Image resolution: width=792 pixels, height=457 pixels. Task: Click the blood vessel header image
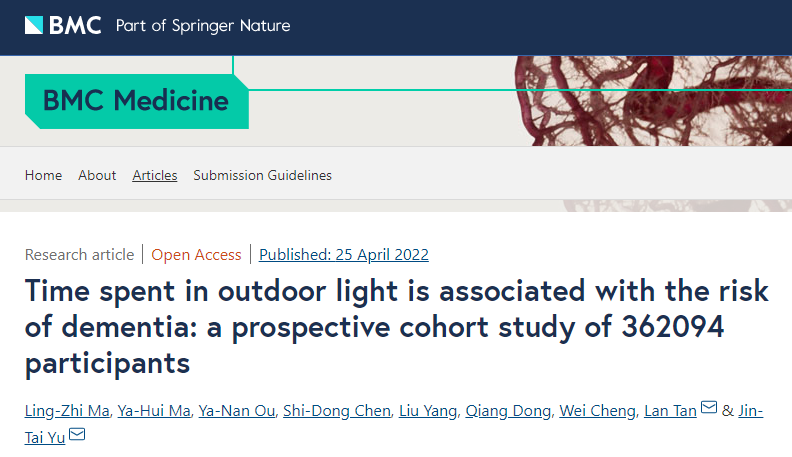[654, 101]
